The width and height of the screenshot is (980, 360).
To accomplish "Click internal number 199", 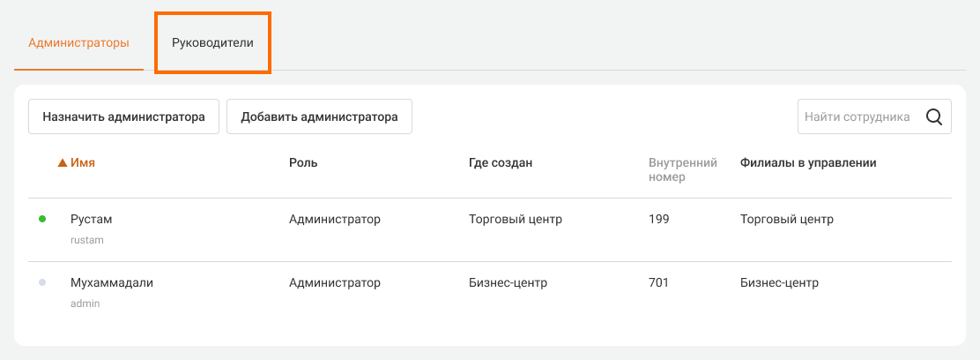I will [x=658, y=219].
